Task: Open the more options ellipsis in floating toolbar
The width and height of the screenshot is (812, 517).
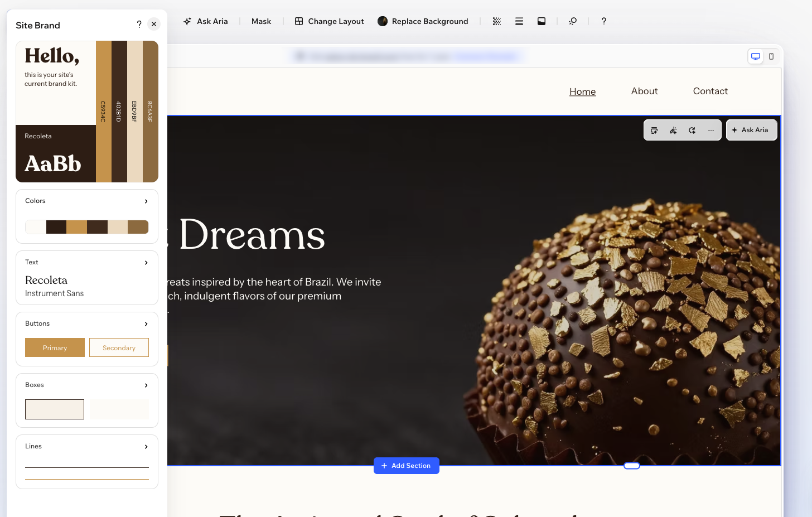Action: (x=711, y=130)
